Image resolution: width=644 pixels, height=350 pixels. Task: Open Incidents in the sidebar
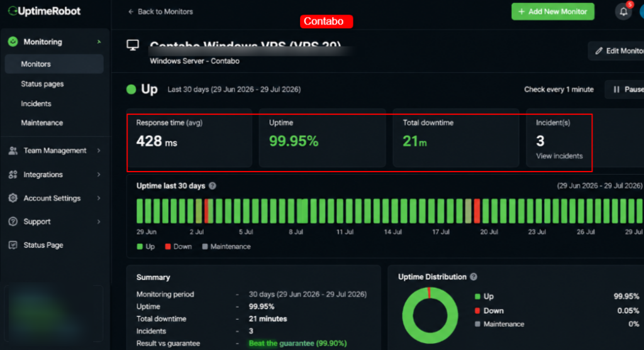(x=36, y=104)
